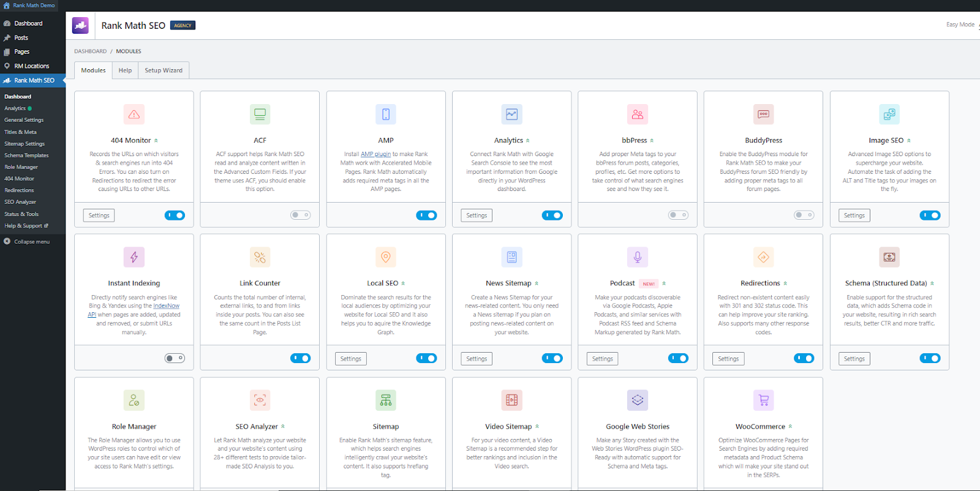This screenshot has height=491, width=980.
Task: Open Settings for the Analytics module
Action: (x=477, y=216)
